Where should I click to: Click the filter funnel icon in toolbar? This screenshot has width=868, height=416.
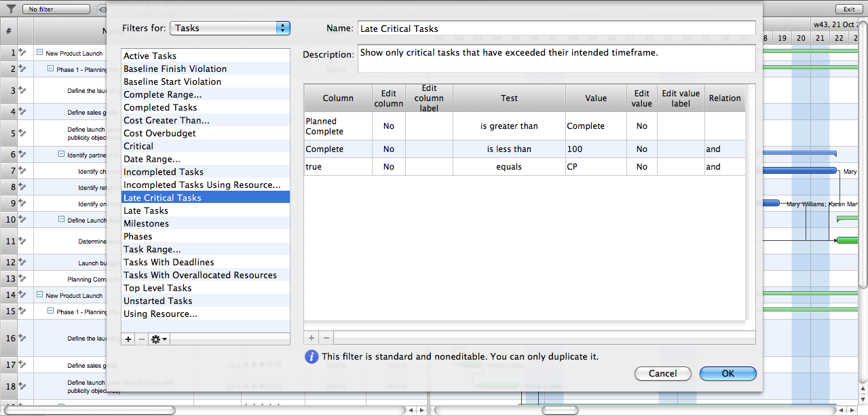11,10
